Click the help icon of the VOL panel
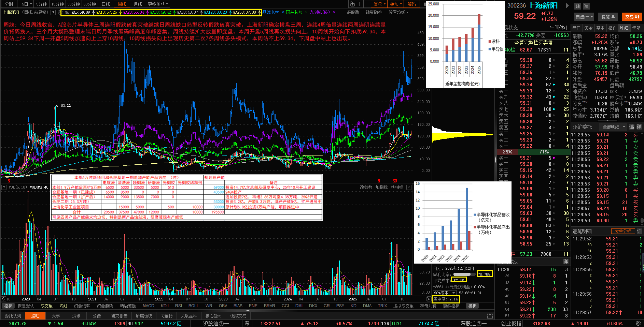 click(x=4, y=187)
